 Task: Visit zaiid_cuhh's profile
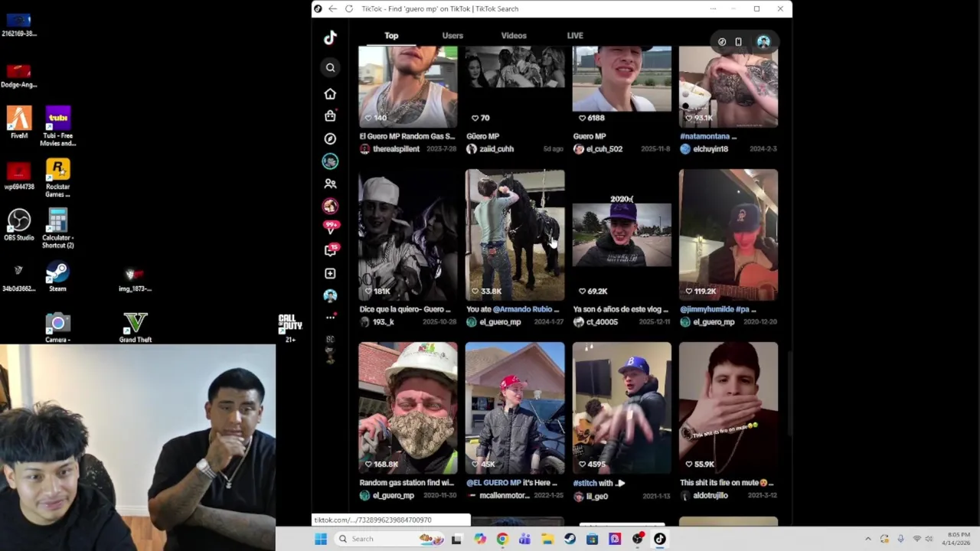496,149
